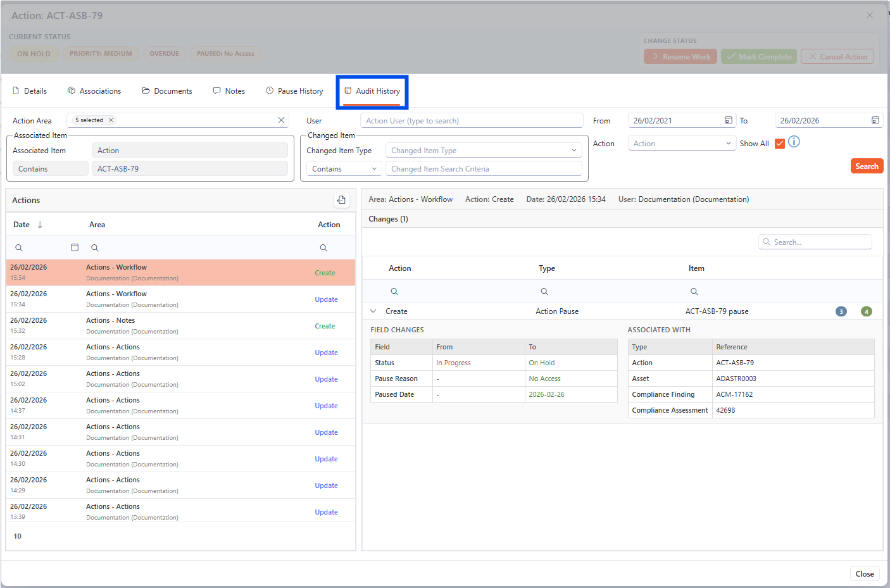Click the Search button
Viewport: 890px width, 588px height.
point(867,166)
